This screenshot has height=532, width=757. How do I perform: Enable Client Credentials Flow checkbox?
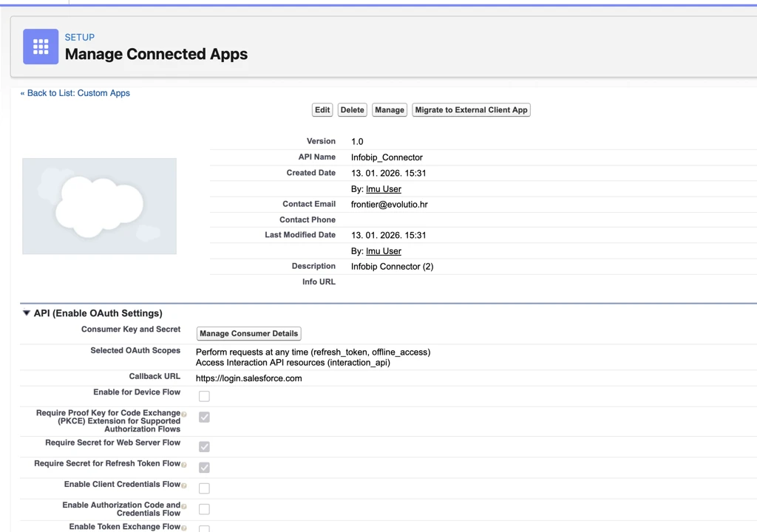204,488
